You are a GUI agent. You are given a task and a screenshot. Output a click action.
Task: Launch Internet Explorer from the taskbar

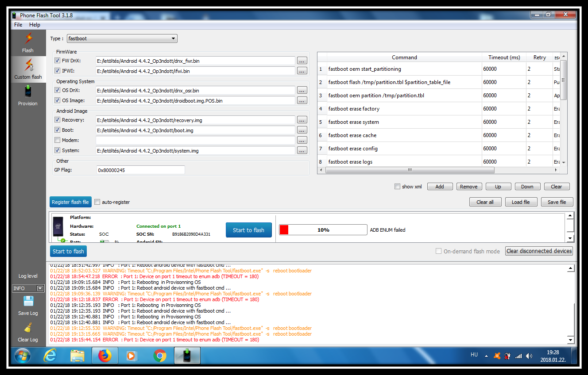pyautogui.click(x=50, y=356)
